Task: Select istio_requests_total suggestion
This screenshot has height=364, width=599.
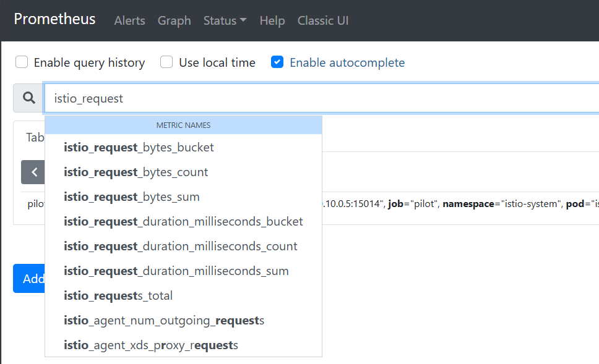Action: (183, 295)
